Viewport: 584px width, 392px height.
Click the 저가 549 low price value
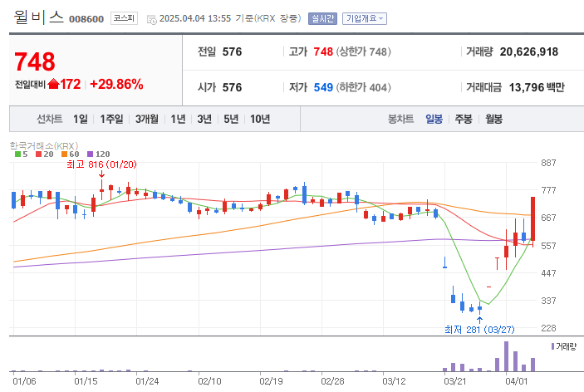coord(323,87)
